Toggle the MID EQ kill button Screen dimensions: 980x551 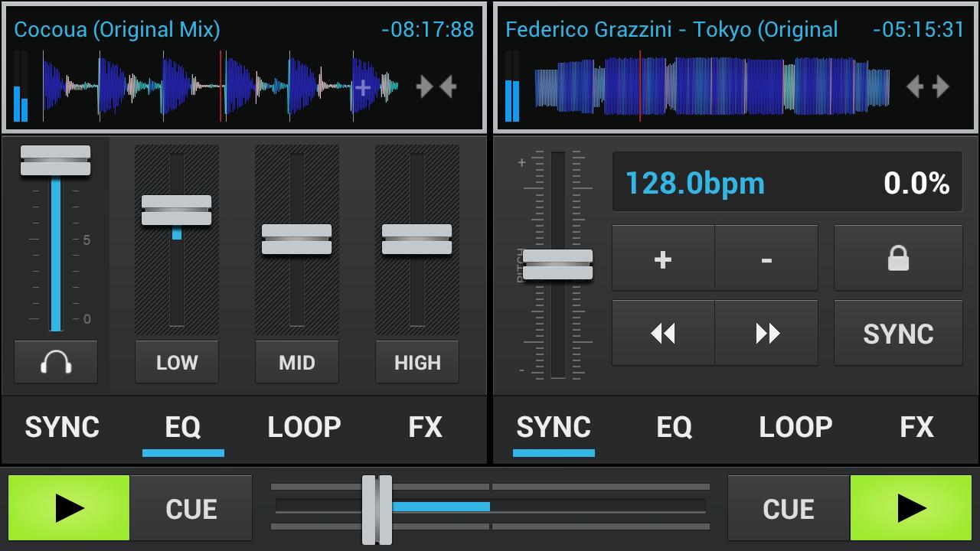(297, 362)
